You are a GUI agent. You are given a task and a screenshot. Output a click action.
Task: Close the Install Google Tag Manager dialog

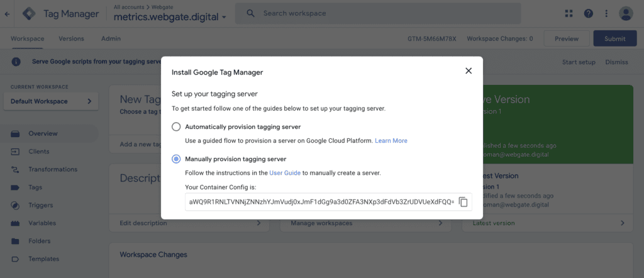pos(468,71)
